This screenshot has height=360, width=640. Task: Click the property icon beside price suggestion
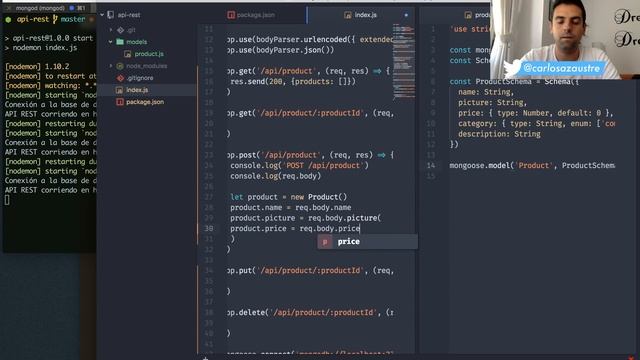coord(325,242)
